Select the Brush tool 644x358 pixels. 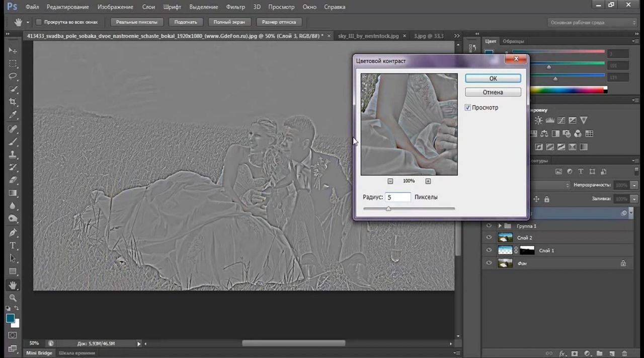point(13,142)
